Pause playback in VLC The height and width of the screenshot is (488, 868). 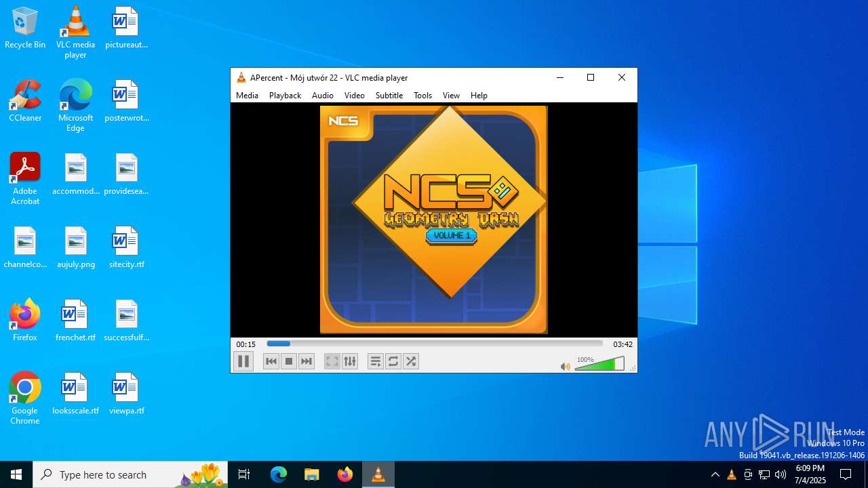(x=243, y=361)
